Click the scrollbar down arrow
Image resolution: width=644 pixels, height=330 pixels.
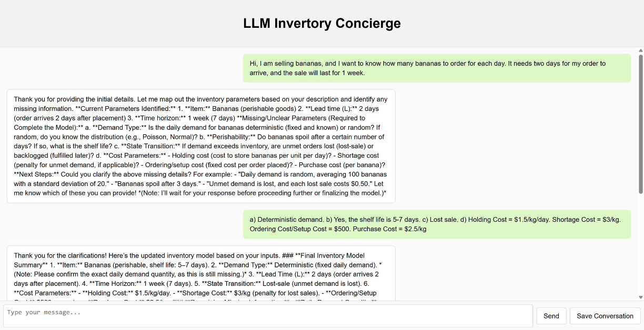point(640,297)
